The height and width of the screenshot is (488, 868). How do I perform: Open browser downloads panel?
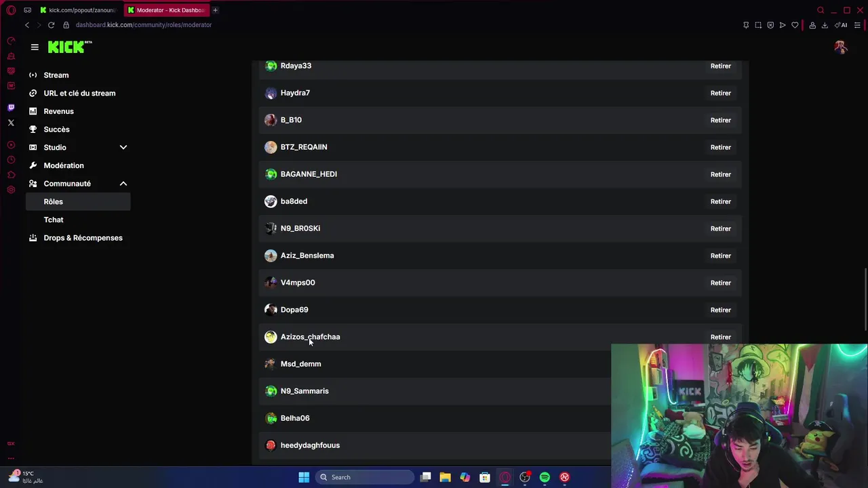click(825, 25)
